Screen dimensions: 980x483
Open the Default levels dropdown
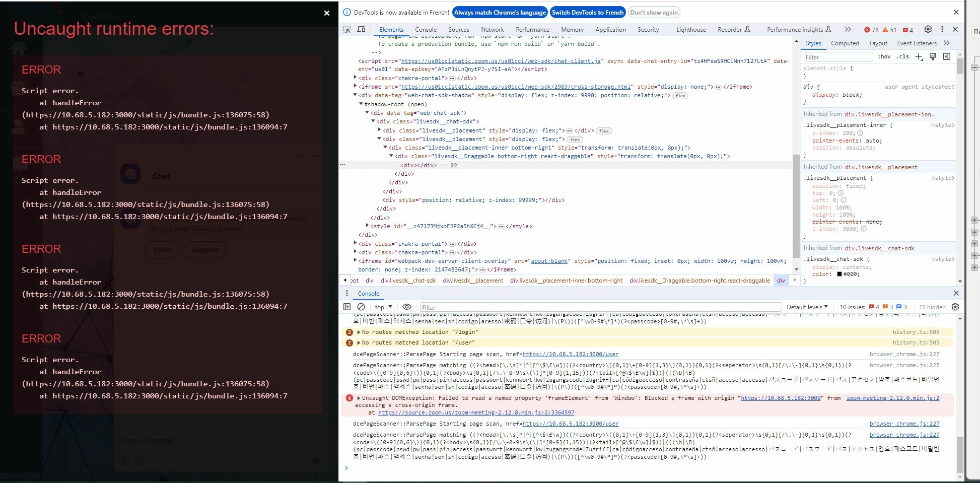[807, 307]
